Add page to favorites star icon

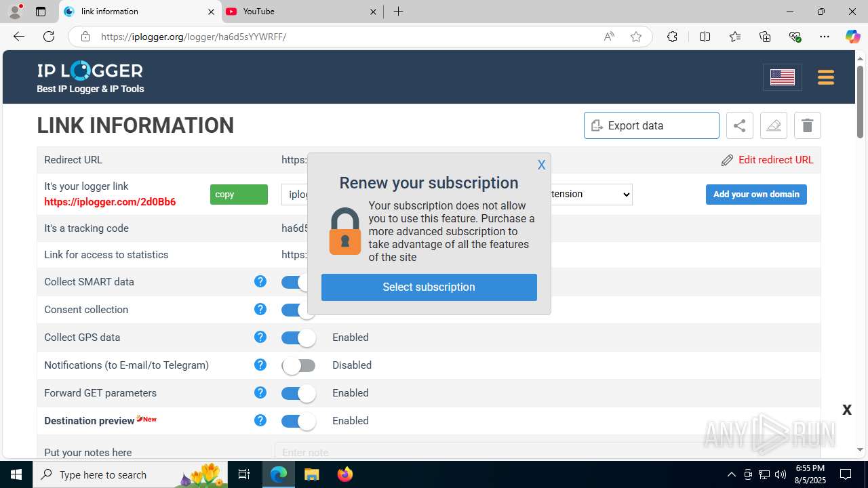pos(636,37)
